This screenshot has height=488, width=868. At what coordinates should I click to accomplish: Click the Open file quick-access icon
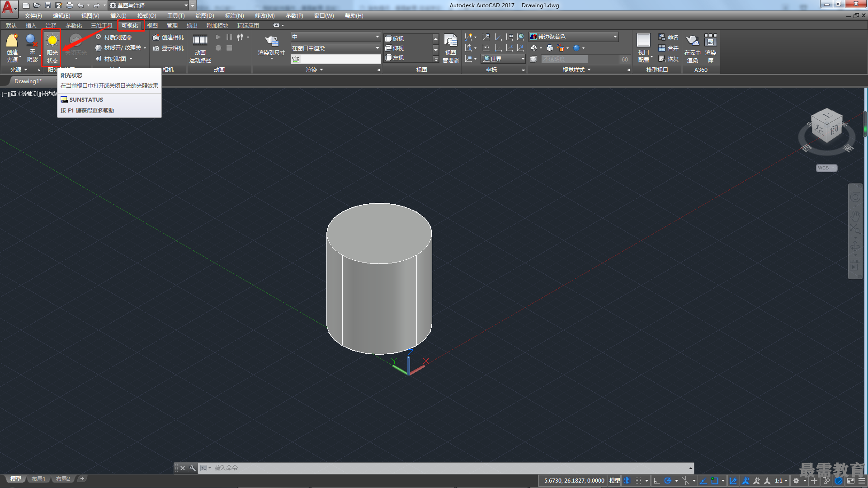pos(37,5)
